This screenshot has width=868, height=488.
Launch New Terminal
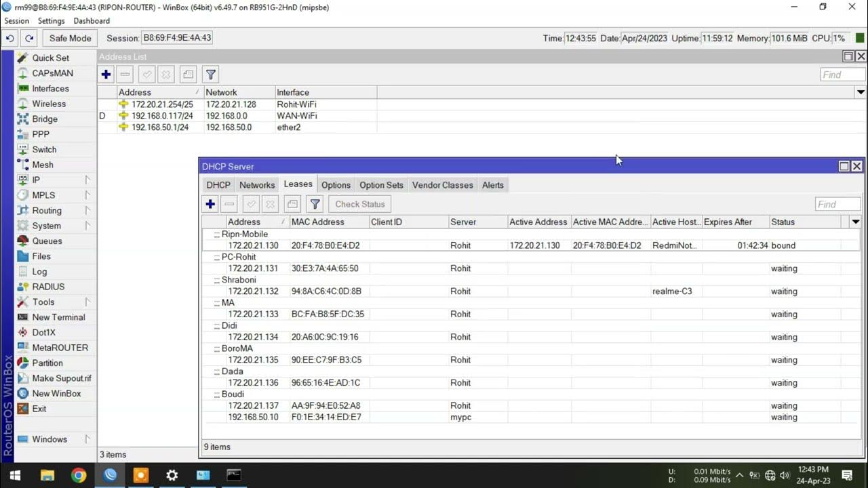pos(58,317)
